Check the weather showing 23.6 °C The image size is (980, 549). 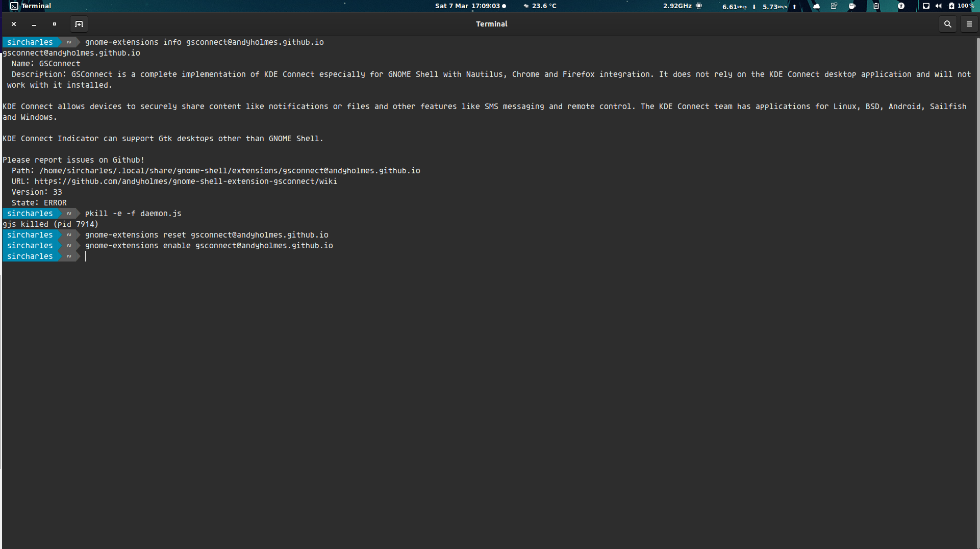click(x=540, y=6)
